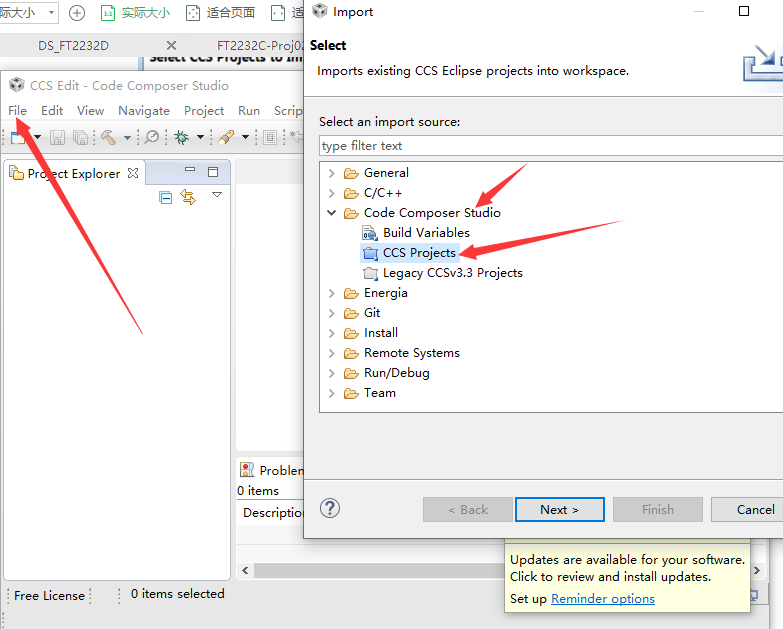The height and width of the screenshot is (629, 783).
Task: Click the block selection list toolbar icon
Action: (270, 137)
